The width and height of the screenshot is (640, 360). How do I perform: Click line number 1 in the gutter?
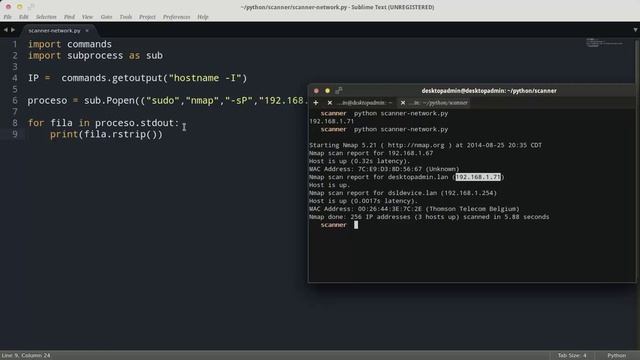pos(15,44)
